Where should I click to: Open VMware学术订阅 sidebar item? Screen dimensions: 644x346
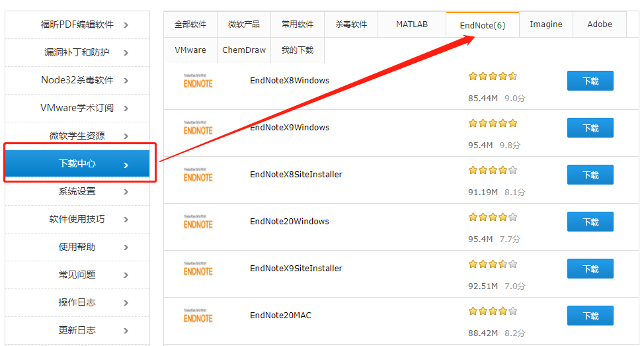pyautogui.click(x=77, y=108)
